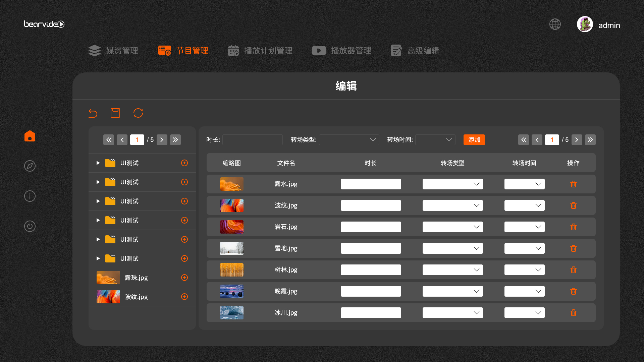Click the admin username

609,25
